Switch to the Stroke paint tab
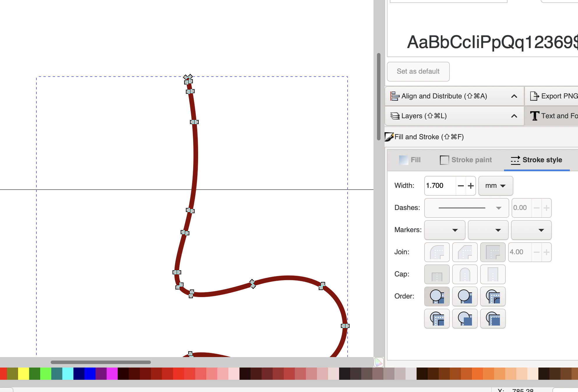 tap(466, 160)
